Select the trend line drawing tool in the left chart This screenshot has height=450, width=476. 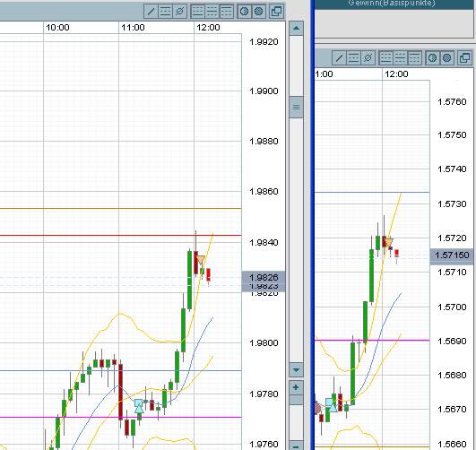point(151,12)
